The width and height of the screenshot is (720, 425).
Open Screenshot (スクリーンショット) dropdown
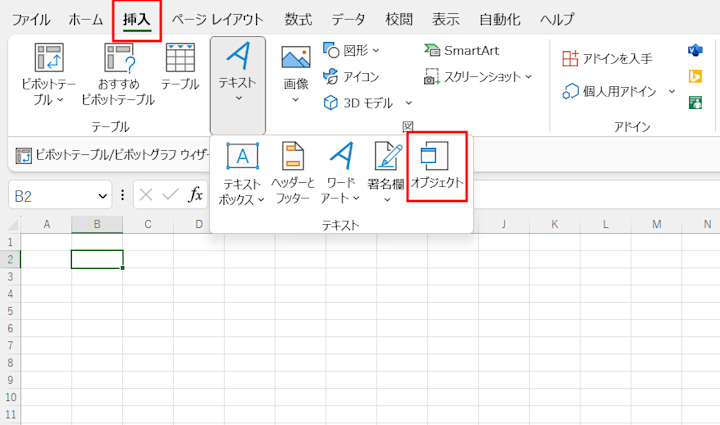[478, 77]
